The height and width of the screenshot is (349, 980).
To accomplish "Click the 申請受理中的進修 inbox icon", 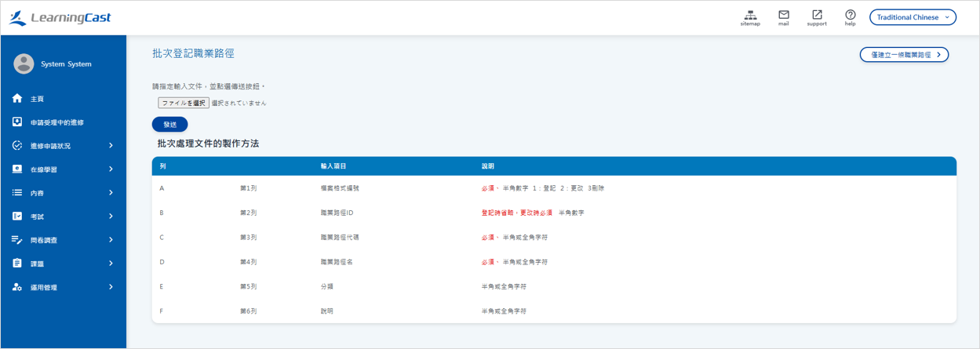I will 17,122.
